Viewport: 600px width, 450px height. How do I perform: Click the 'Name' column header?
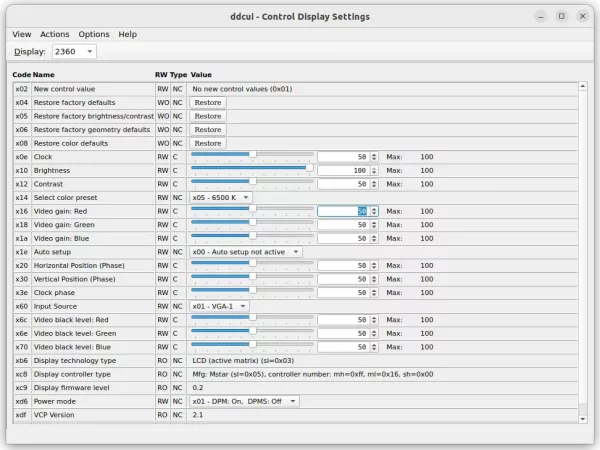coord(44,75)
